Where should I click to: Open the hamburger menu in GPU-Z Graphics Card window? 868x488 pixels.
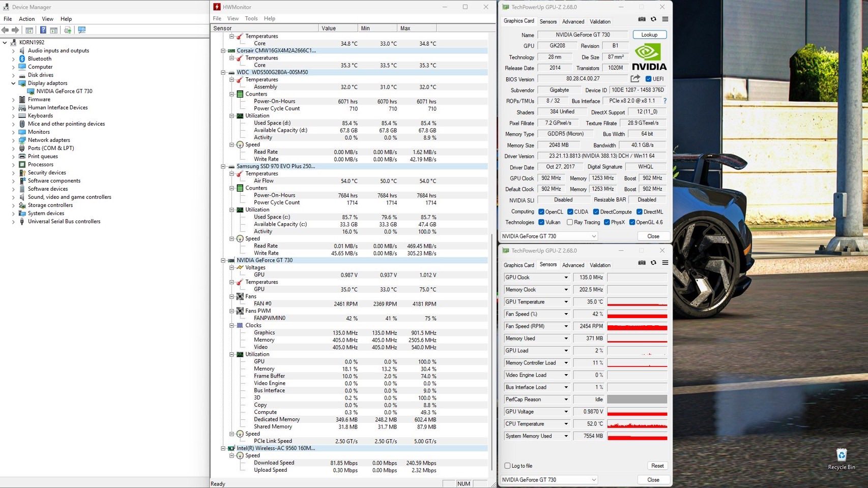[x=665, y=19]
